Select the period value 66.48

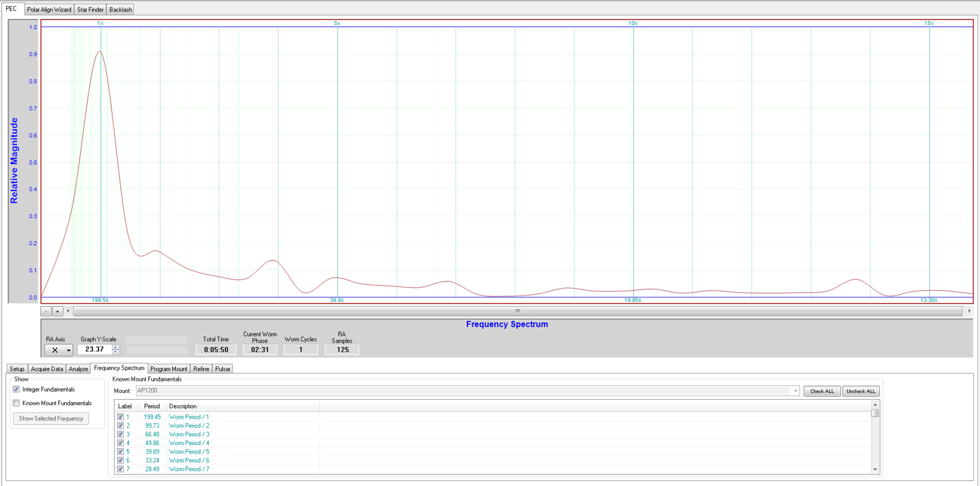point(152,435)
